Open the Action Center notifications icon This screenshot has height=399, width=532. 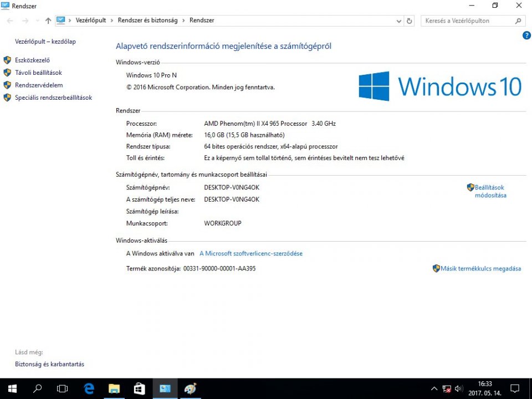click(x=515, y=389)
